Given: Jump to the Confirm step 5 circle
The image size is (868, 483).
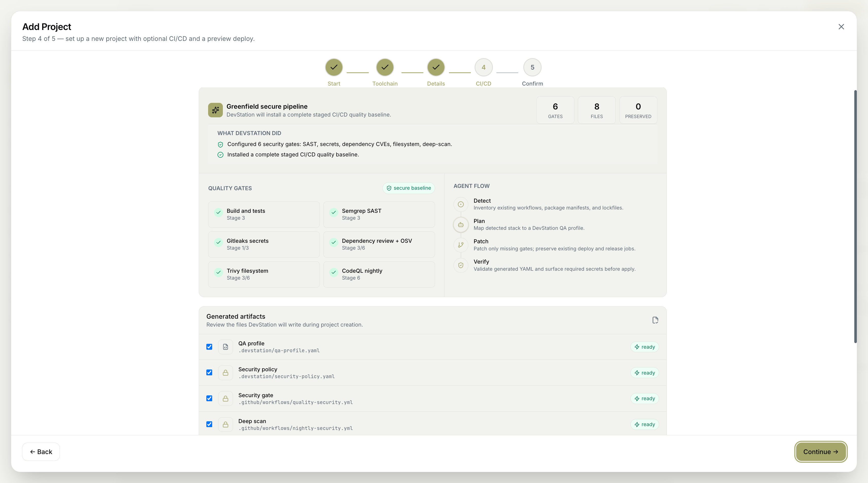Looking at the screenshot, I should point(532,67).
